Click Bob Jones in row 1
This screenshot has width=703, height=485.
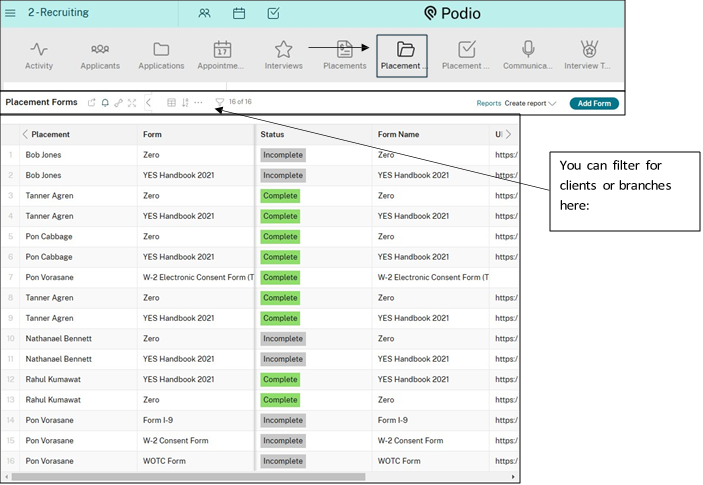43,155
